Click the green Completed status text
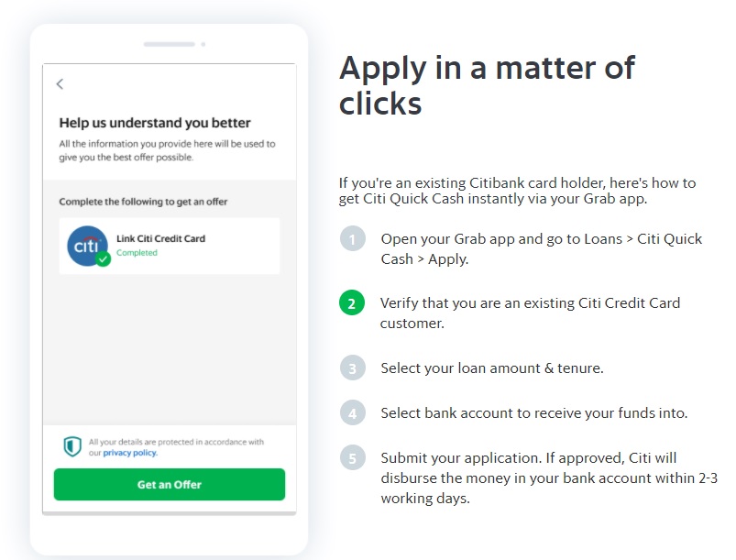The height and width of the screenshot is (560, 736). [x=137, y=253]
